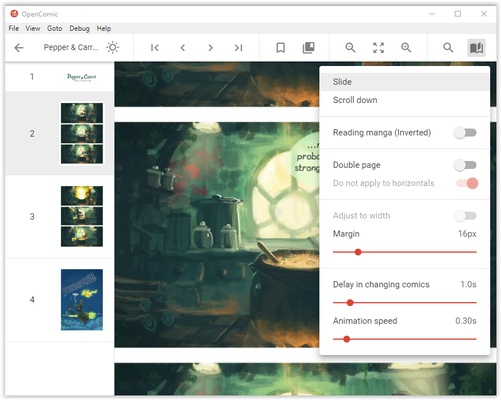Click the 0.30s animation speed value
Viewport: 501px width, 400px height.
click(x=466, y=321)
